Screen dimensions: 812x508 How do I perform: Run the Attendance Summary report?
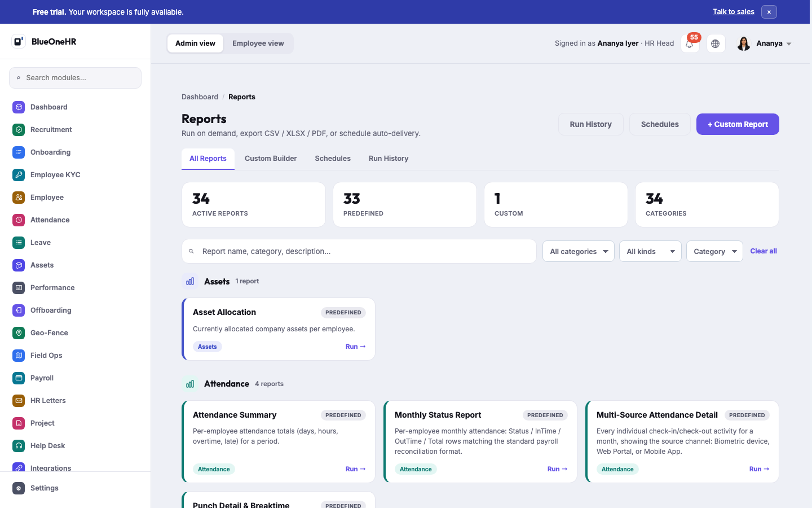[355, 469]
